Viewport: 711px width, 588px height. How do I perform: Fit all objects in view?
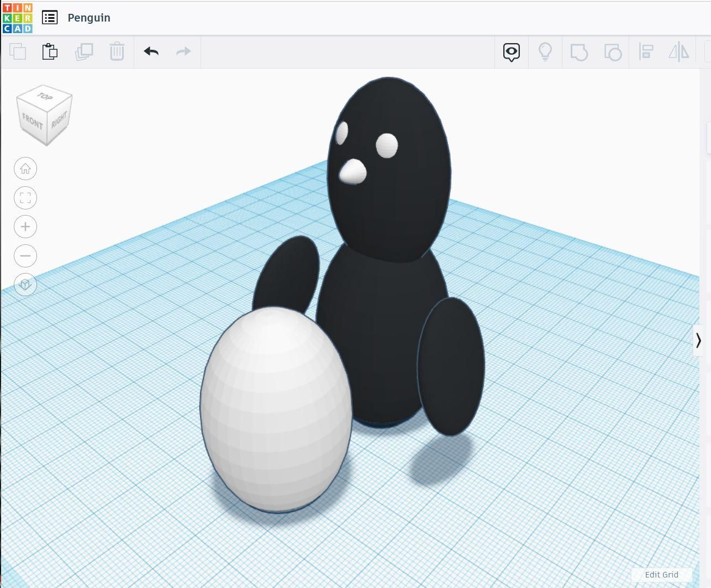point(25,197)
